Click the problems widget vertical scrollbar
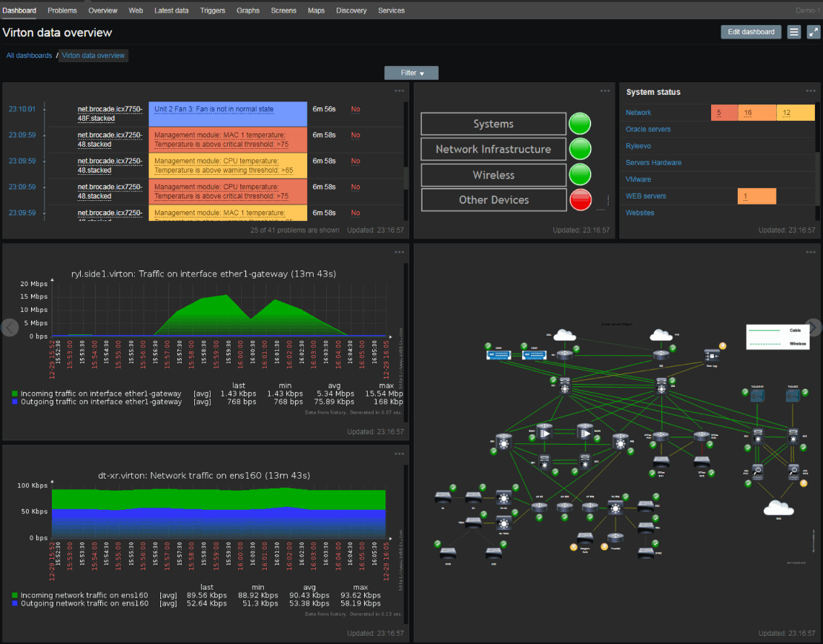Screen dimensions: 823x644 [x=406, y=178]
